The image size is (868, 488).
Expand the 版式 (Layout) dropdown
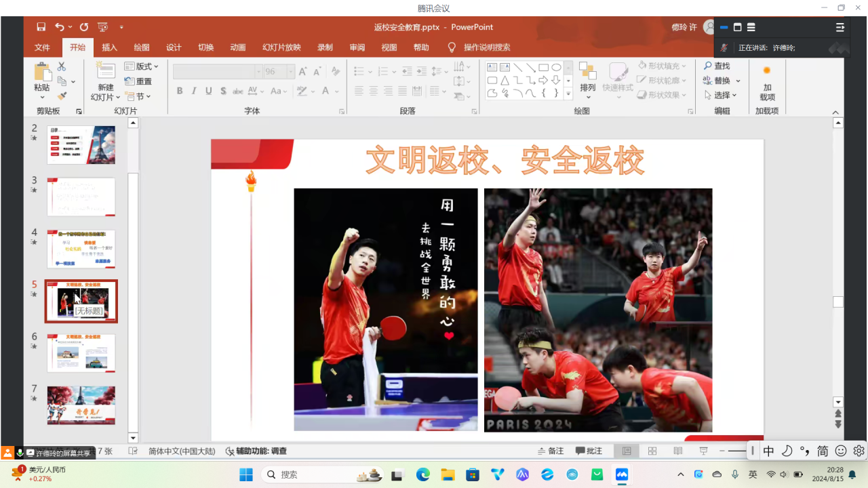pos(142,66)
